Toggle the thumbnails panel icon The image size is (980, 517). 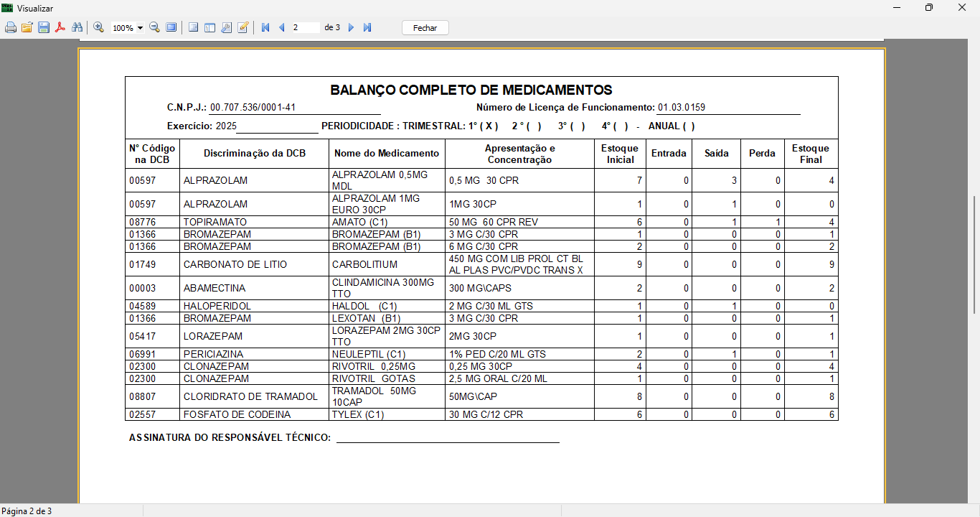click(209, 28)
